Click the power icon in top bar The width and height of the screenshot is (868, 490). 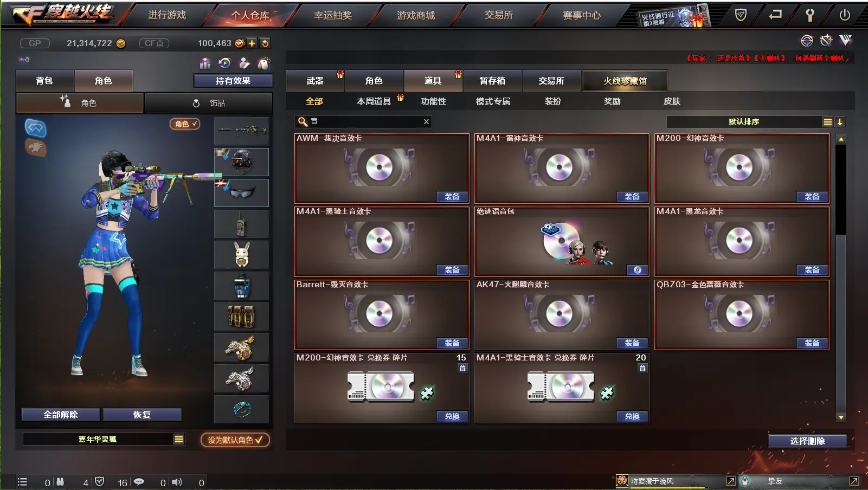click(x=844, y=15)
